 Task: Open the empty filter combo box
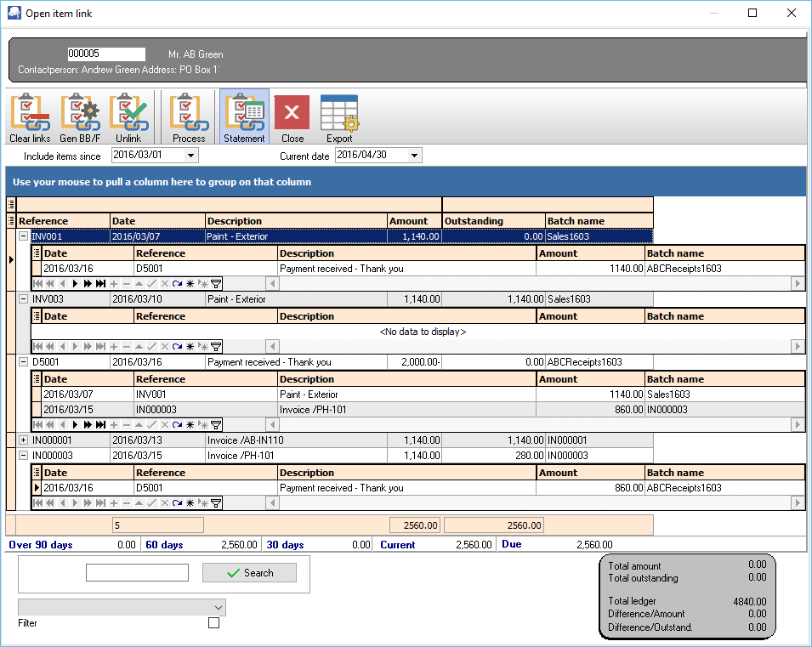pyautogui.click(x=122, y=607)
